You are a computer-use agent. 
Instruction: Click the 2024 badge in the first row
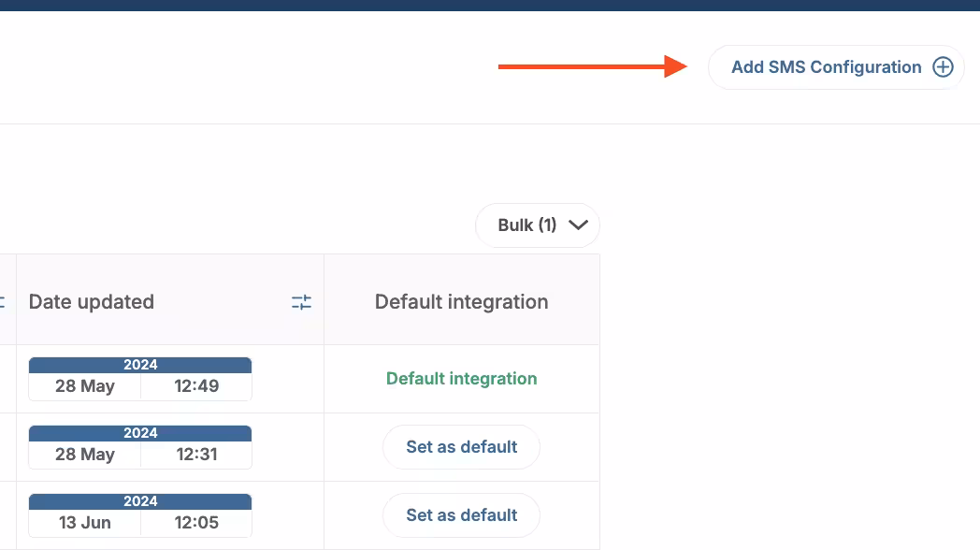click(139, 364)
